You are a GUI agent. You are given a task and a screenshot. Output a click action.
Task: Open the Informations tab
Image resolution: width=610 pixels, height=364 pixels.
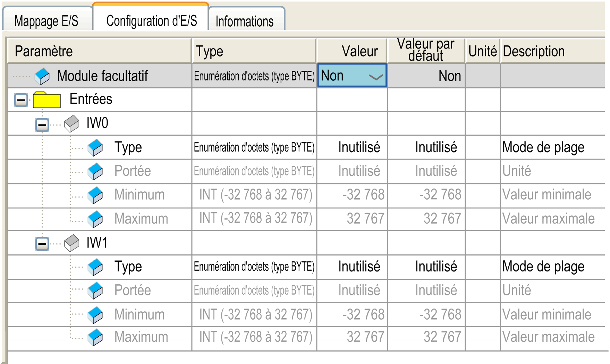point(245,21)
